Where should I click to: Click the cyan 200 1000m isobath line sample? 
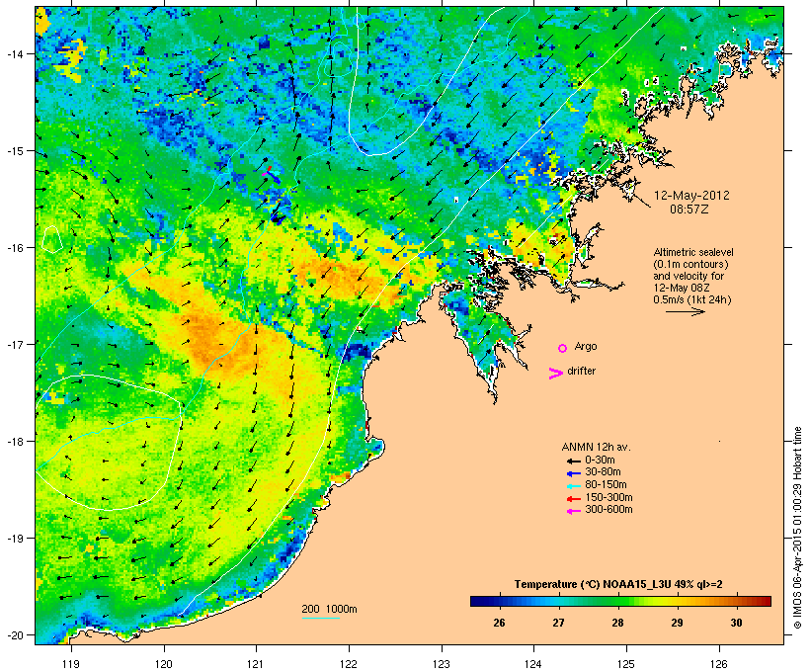[x=321, y=618]
